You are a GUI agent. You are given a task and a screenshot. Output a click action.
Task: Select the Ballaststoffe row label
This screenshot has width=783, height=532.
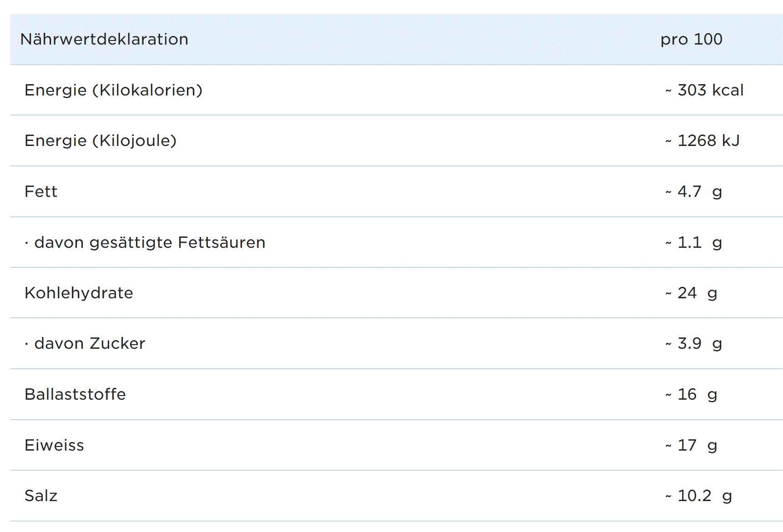75,395
